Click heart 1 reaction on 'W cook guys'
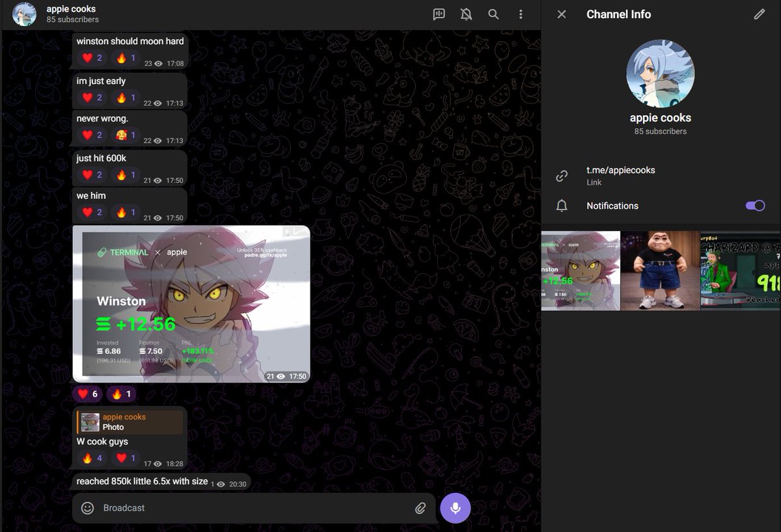Viewport: 781px width, 532px height. (x=126, y=458)
